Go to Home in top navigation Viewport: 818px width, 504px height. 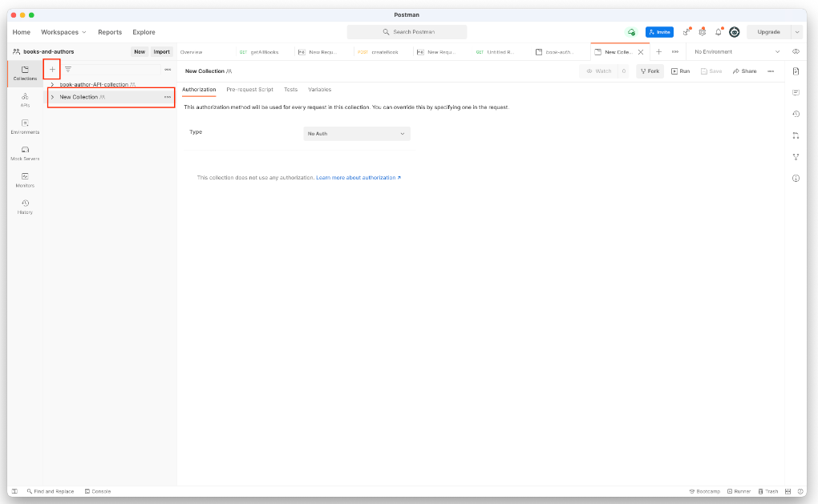22,32
